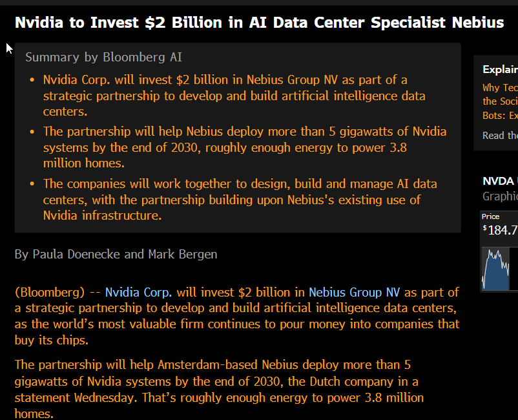Click the Price label above the chart
Image resolution: width=518 pixels, height=420 pixels.
click(x=490, y=216)
